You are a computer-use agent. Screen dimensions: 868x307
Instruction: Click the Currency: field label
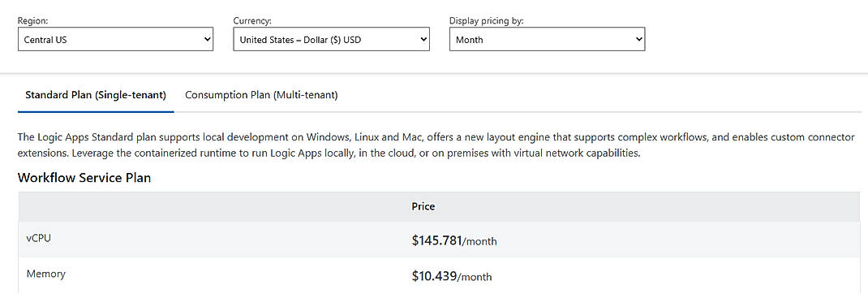[251, 20]
